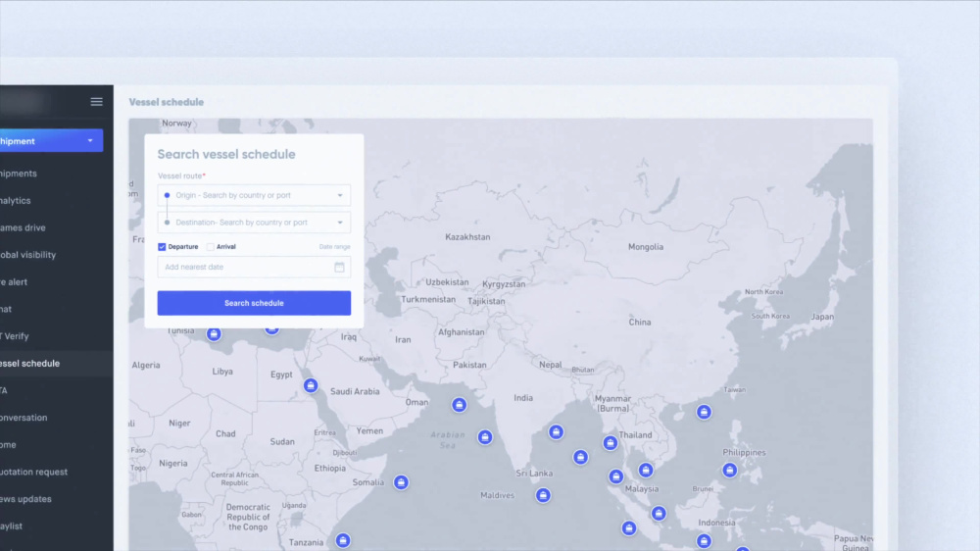Open the Origin port dropdown

(x=254, y=195)
